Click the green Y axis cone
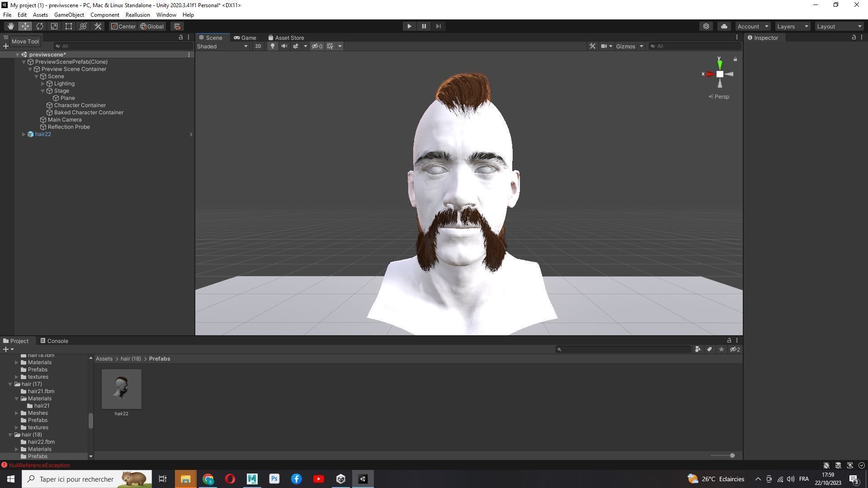868x488 pixels. coord(719,65)
